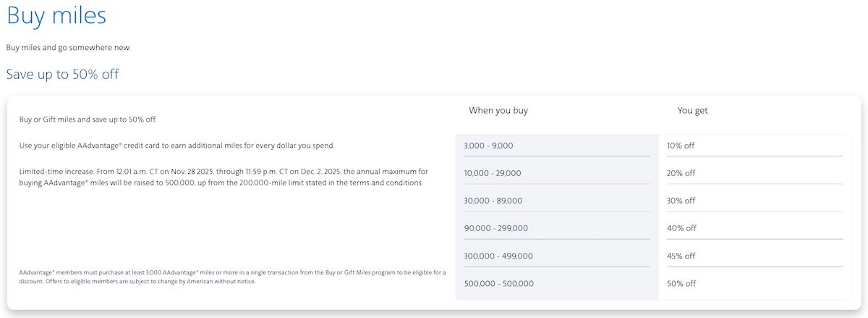The image size is (868, 318).
Task: Choose the 500,000 - 500,000 miles tier
Action: tap(498, 283)
